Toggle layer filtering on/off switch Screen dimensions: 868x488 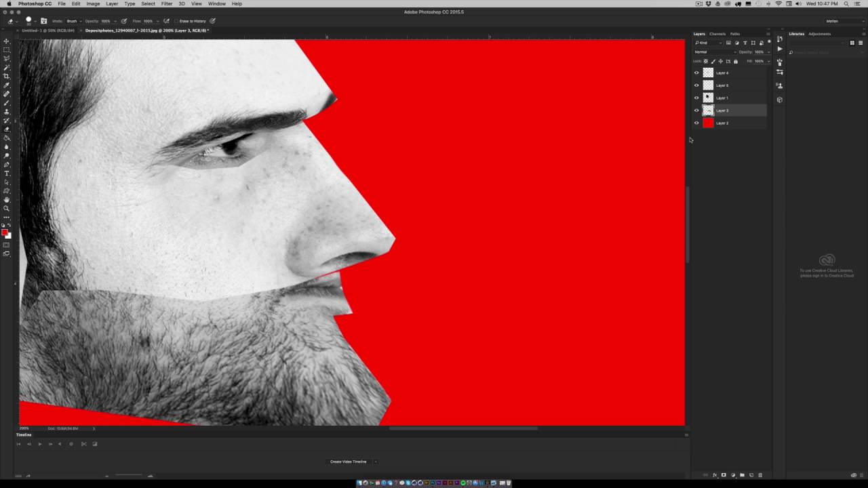tap(769, 42)
